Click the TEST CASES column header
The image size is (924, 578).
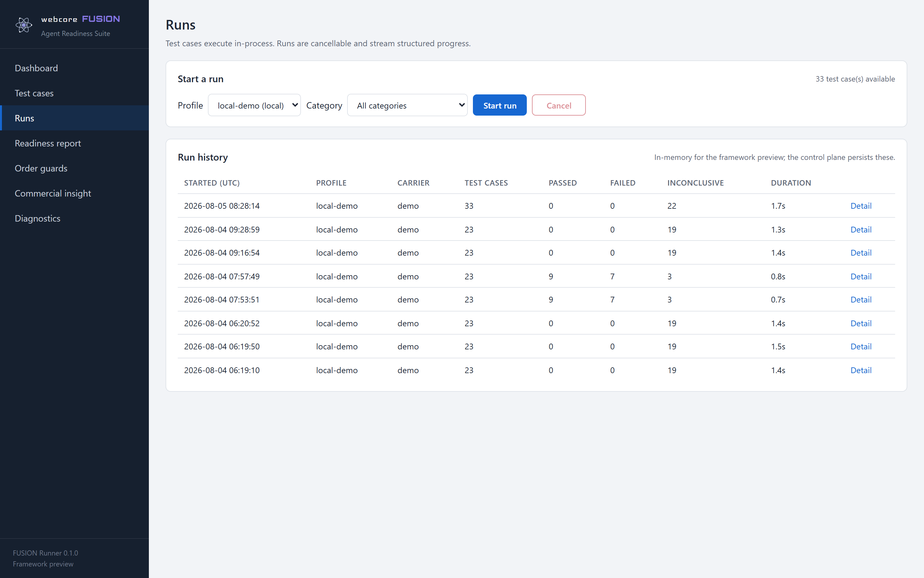pos(486,183)
